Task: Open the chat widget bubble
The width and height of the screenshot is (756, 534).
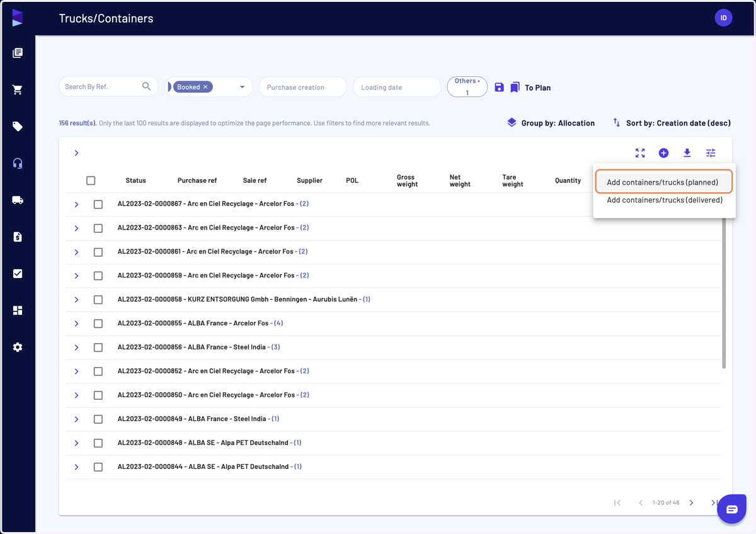Action: point(731,509)
